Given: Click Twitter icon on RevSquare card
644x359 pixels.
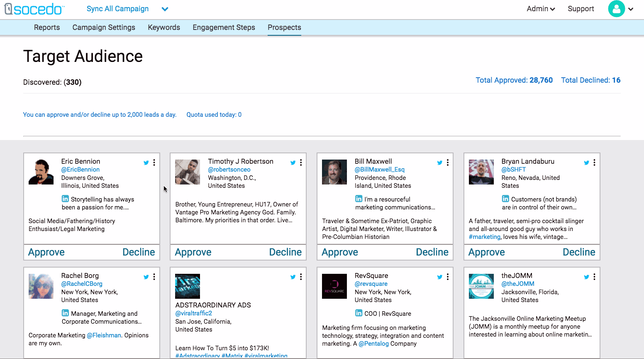Looking at the screenshot, I should point(440,277).
